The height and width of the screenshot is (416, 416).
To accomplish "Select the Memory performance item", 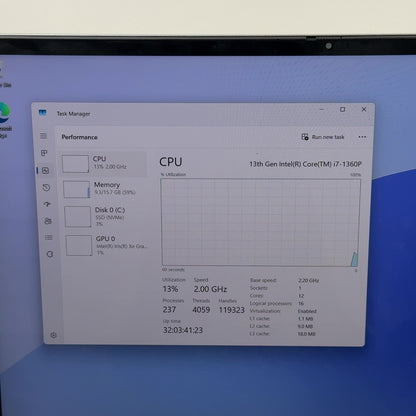I will [x=105, y=189].
